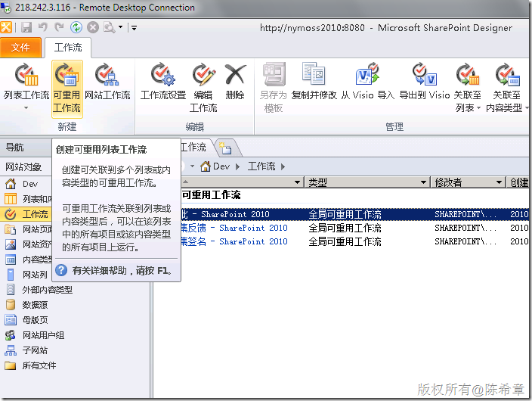
Task: Open 数据源 in the navigation pane
Action: point(26,305)
